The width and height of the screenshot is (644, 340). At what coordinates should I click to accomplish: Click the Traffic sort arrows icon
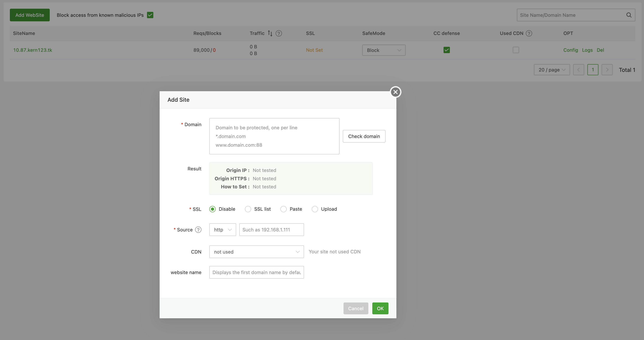coord(270,33)
